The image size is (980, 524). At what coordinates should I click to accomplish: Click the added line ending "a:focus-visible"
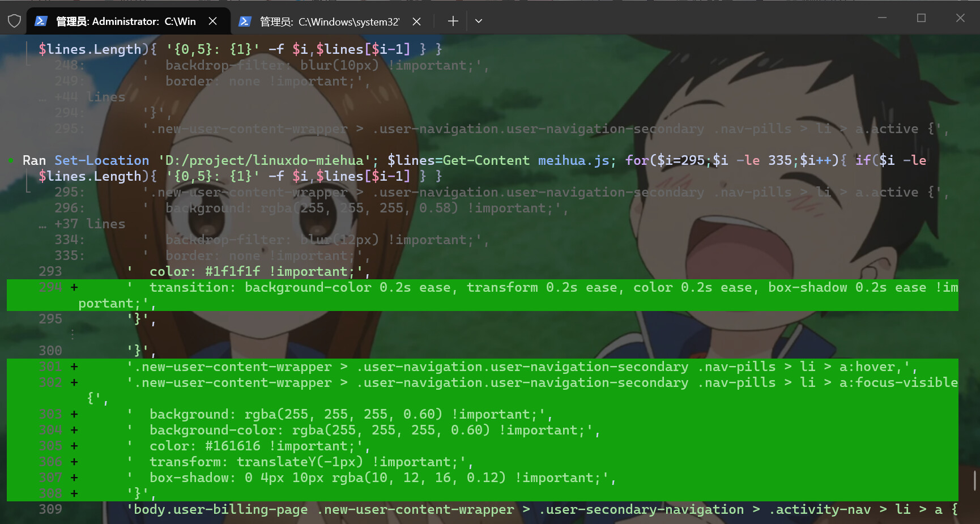coord(483,390)
